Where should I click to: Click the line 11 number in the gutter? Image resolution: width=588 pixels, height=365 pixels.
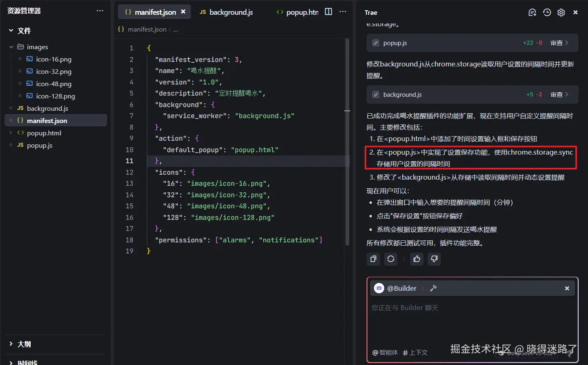coord(130,161)
